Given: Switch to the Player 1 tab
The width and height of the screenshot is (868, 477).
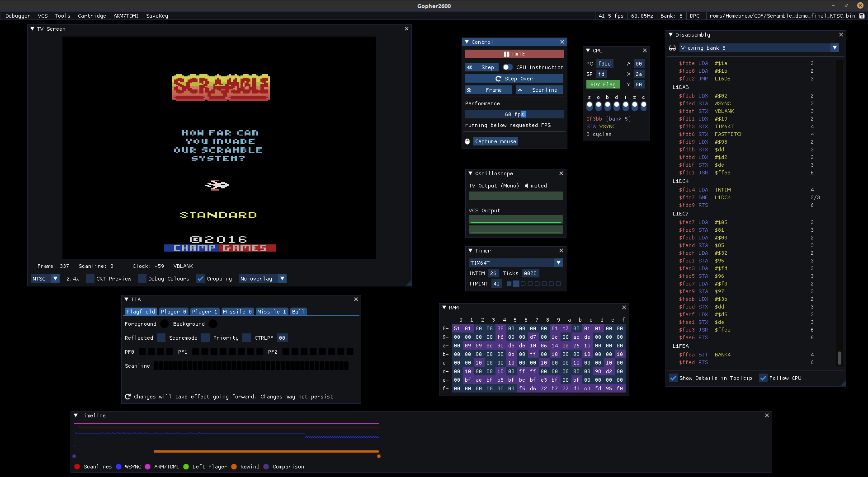Looking at the screenshot, I should [x=204, y=312].
